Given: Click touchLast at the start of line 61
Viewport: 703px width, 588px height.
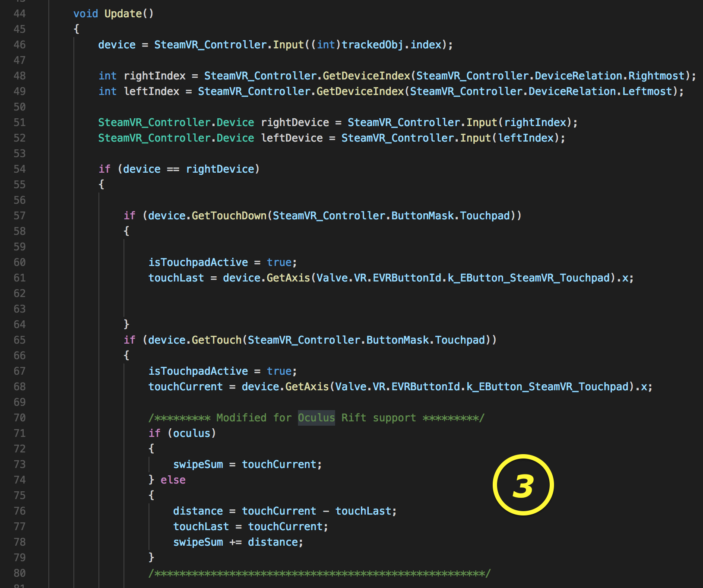Looking at the screenshot, I should point(176,278).
